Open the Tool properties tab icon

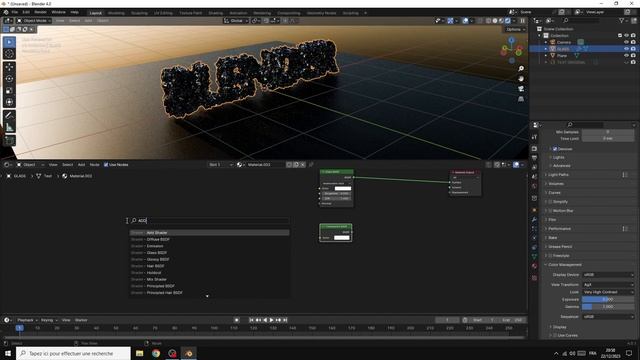click(534, 137)
